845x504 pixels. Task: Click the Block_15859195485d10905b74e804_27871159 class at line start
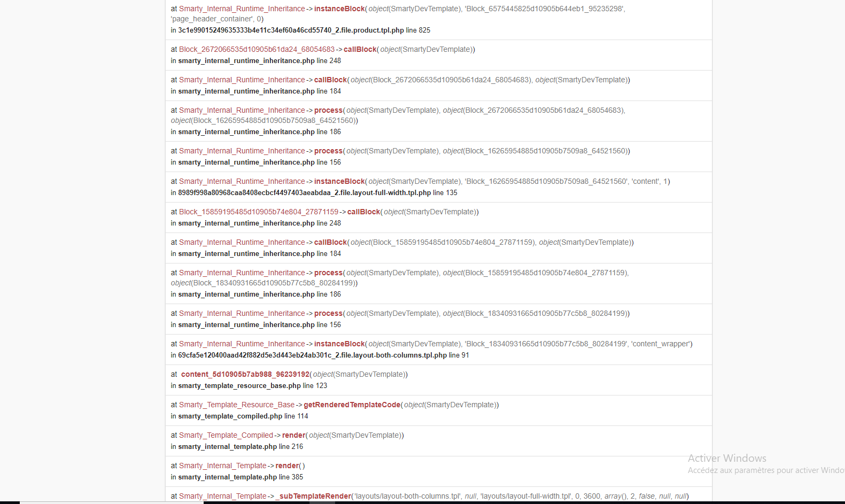(x=259, y=212)
